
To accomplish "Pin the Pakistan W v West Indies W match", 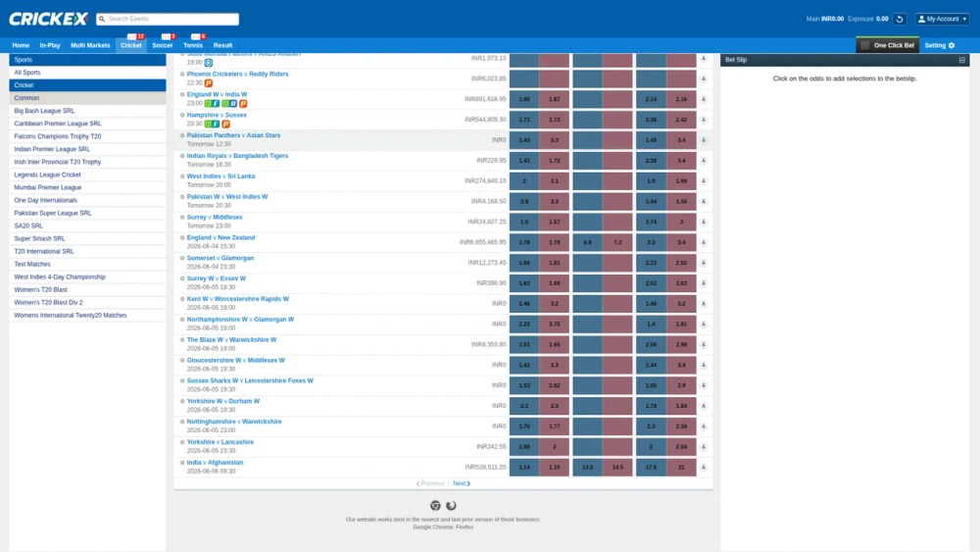I will click(703, 201).
